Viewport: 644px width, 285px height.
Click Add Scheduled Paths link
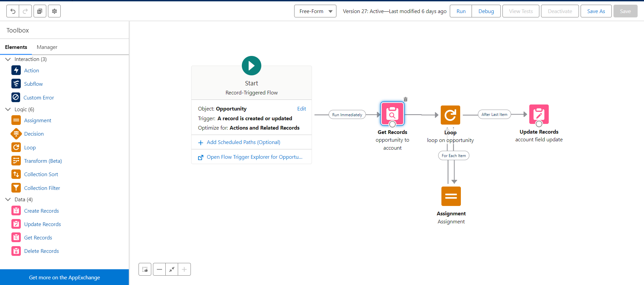point(243,142)
